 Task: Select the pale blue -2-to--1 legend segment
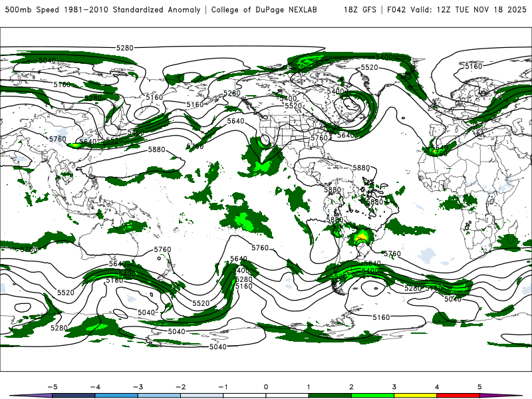[x=202, y=396]
